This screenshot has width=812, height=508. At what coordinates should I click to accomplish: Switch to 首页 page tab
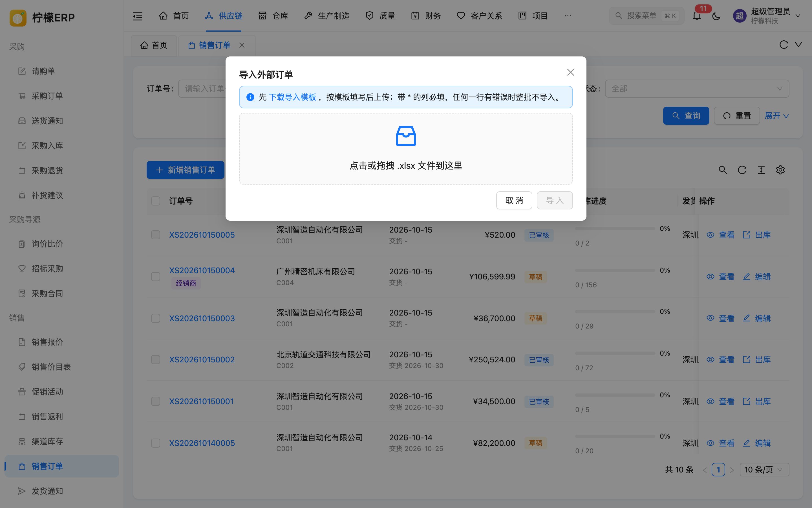[x=154, y=45]
